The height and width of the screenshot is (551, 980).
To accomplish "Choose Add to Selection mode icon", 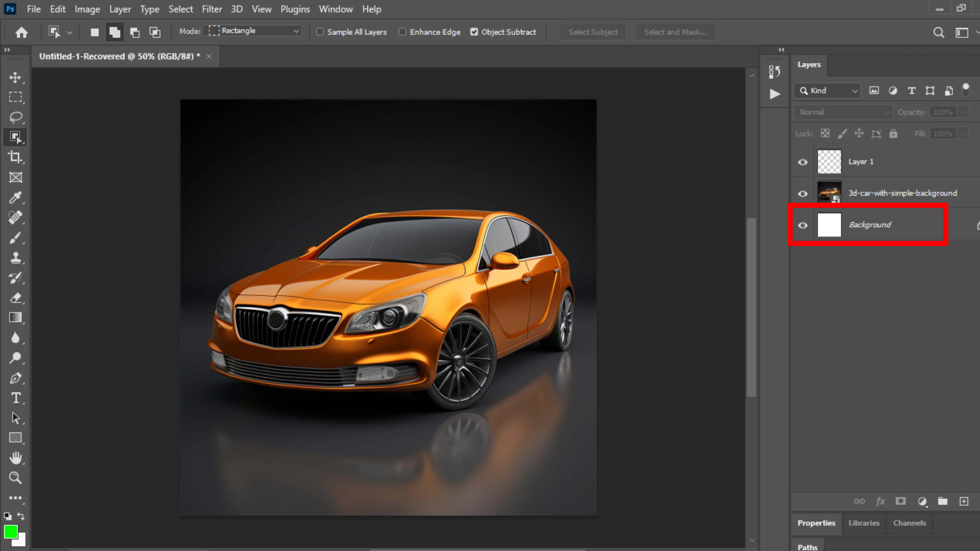I will coord(115,32).
